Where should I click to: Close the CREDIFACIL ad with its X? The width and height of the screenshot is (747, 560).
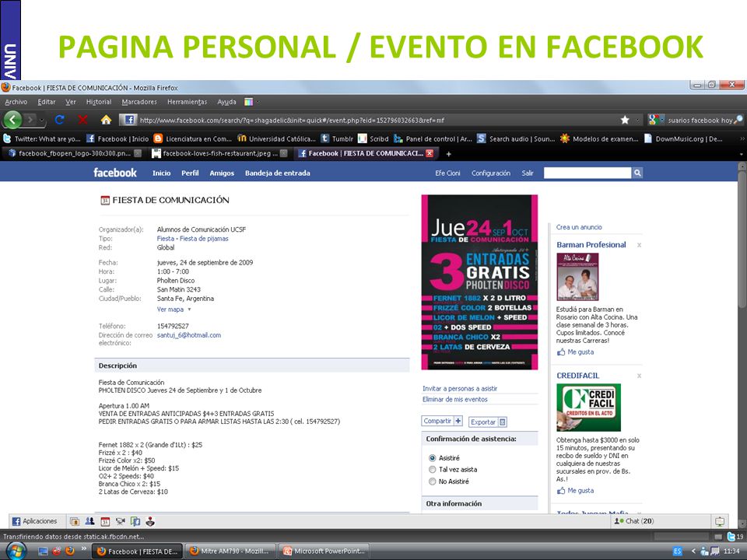(639, 376)
